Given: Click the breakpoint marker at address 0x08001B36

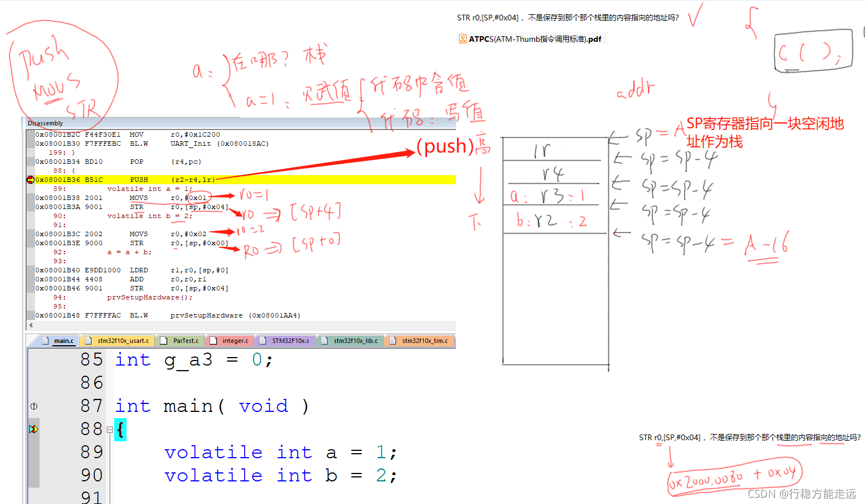Looking at the screenshot, I should pyautogui.click(x=31, y=180).
